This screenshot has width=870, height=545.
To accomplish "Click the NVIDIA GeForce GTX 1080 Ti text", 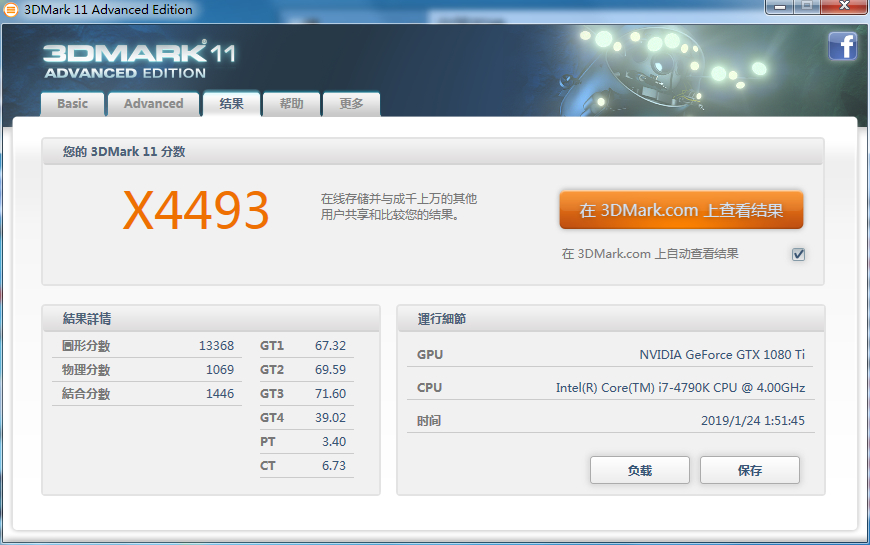I will point(722,355).
